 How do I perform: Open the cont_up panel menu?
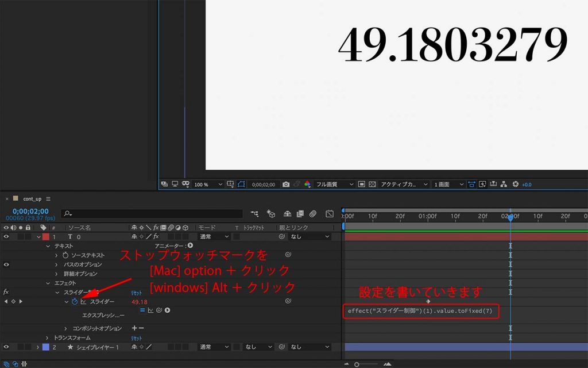[x=48, y=198]
